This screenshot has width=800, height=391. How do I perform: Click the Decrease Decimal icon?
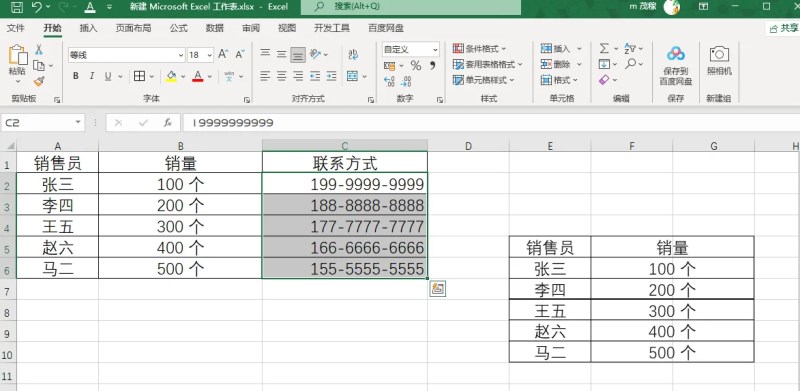[406, 81]
